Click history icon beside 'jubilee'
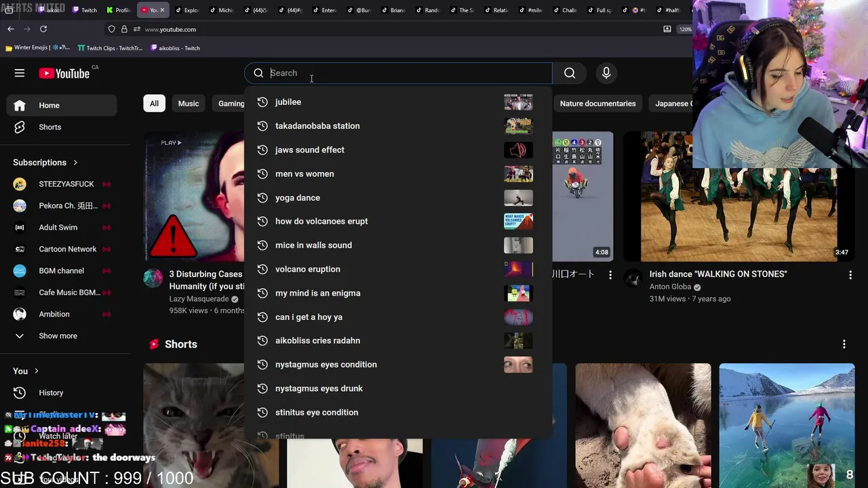 tap(263, 102)
